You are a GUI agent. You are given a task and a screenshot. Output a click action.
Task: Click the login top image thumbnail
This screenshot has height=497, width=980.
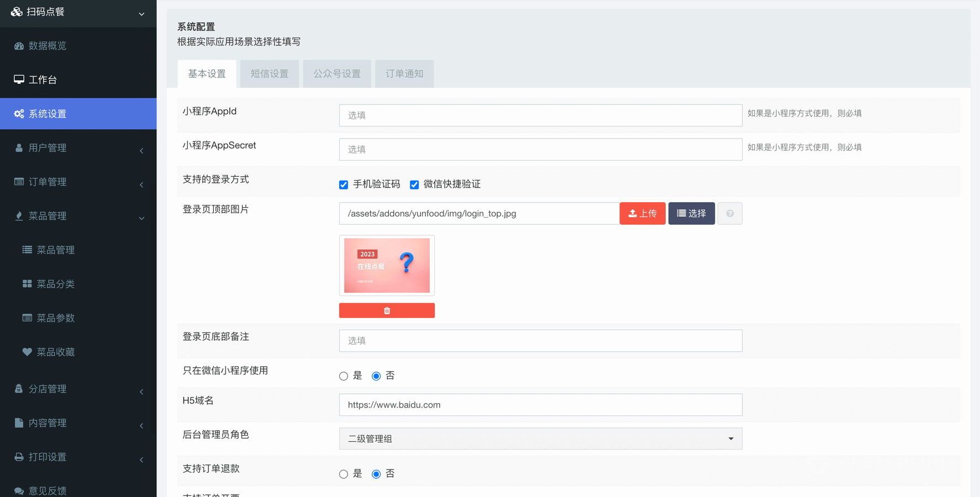[387, 266]
